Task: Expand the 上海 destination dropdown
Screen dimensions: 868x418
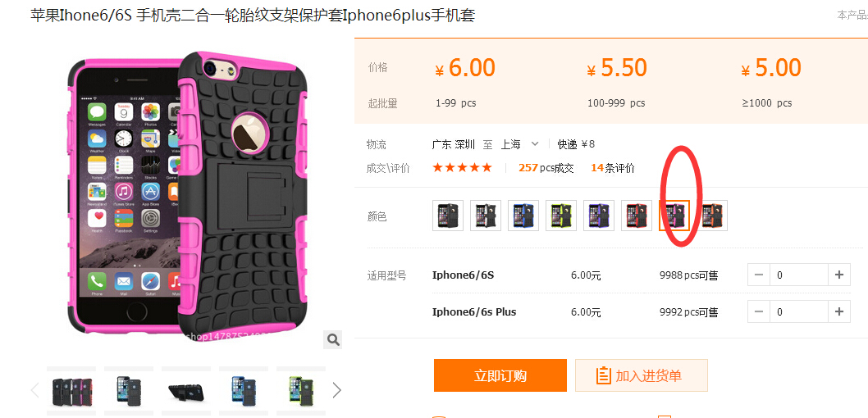Action: point(535,144)
